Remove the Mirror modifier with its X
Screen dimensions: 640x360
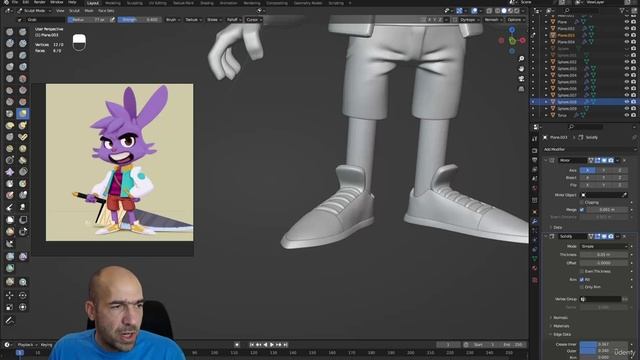pyautogui.click(x=625, y=160)
